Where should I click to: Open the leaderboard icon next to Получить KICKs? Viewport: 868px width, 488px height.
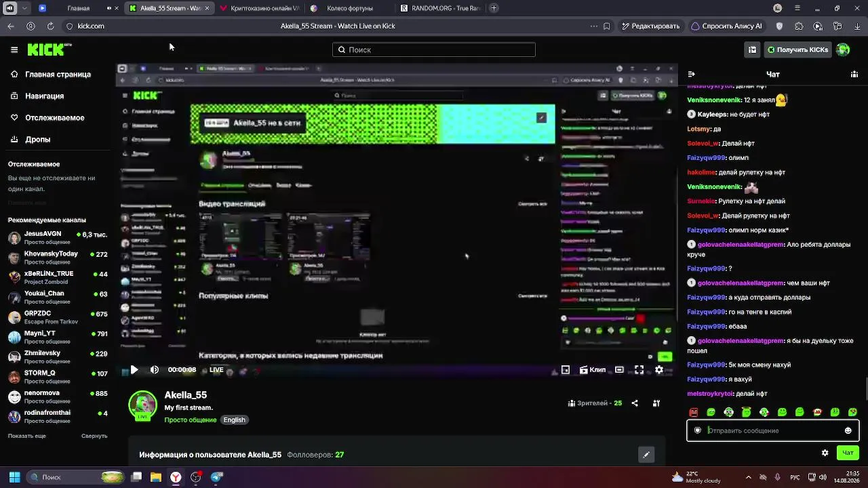click(752, 49)
